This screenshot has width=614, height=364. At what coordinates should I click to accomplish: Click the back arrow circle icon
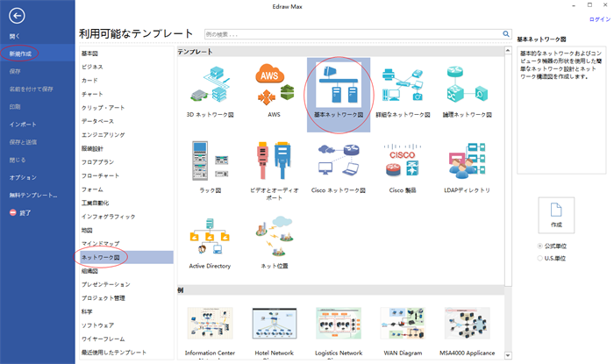click(x=17, y=16)
